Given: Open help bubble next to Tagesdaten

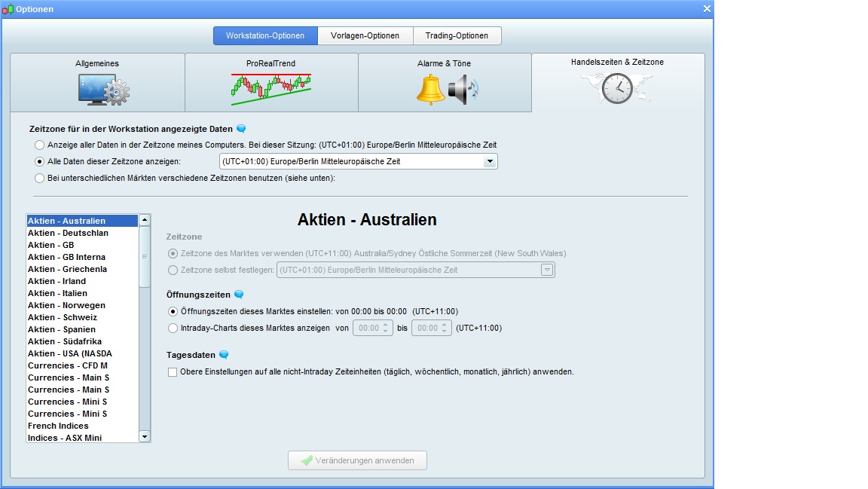Looking at the screenshot, I should [x=224, y=354].
